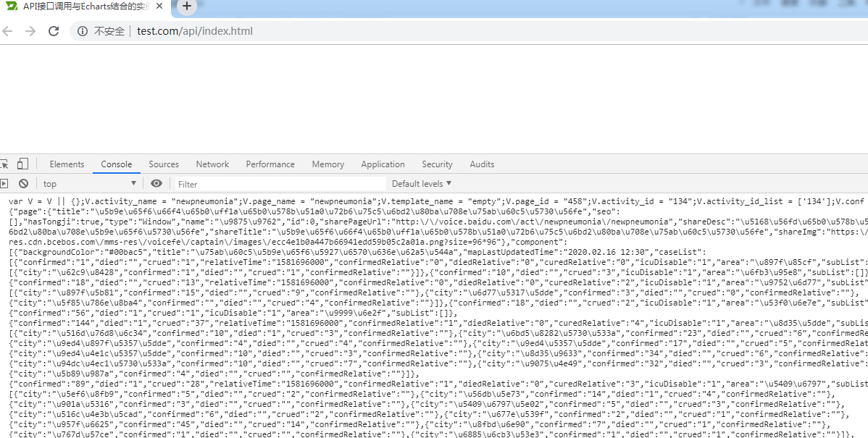This screenshot has height=438, width=868.
Task: Open a new browser tab with plus button
Action: (x=186, y=6)
